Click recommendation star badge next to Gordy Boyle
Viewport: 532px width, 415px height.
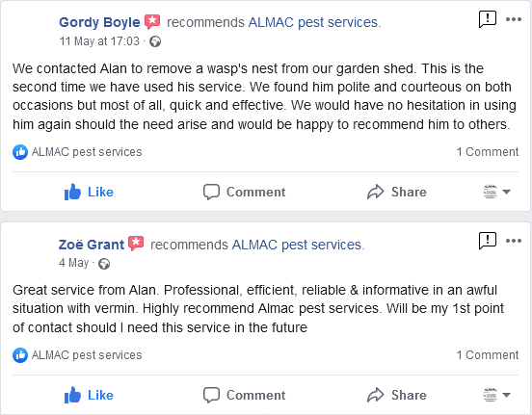[152, 22]
